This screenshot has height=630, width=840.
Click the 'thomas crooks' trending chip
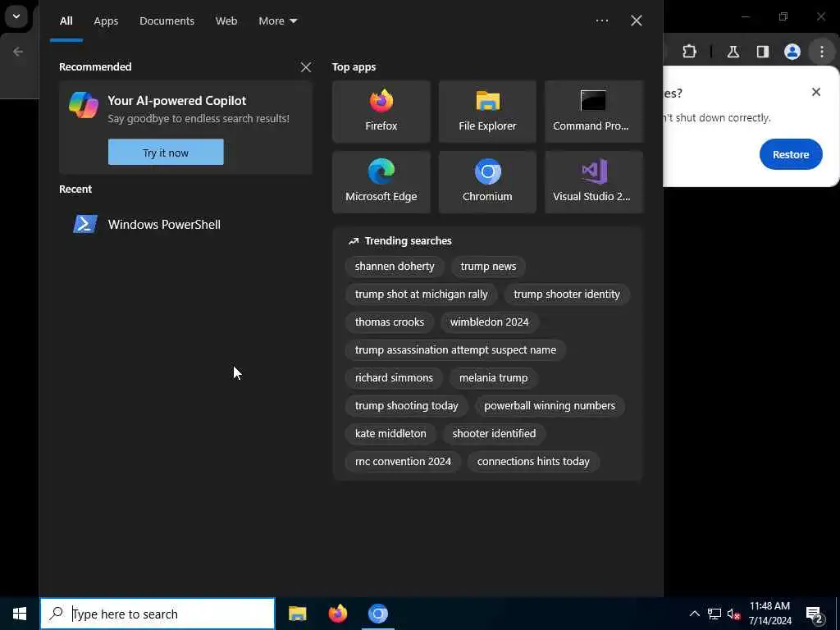click(x=390, y=322)
